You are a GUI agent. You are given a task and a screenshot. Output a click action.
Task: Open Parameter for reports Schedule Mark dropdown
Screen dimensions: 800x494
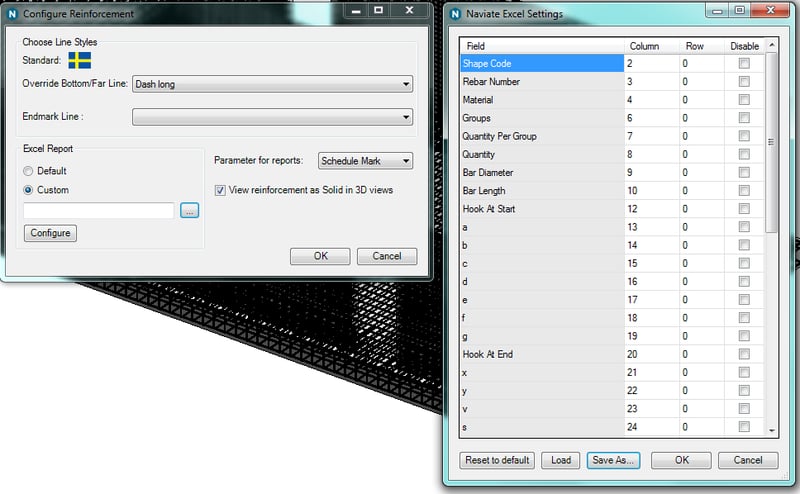tap(365, 161)
